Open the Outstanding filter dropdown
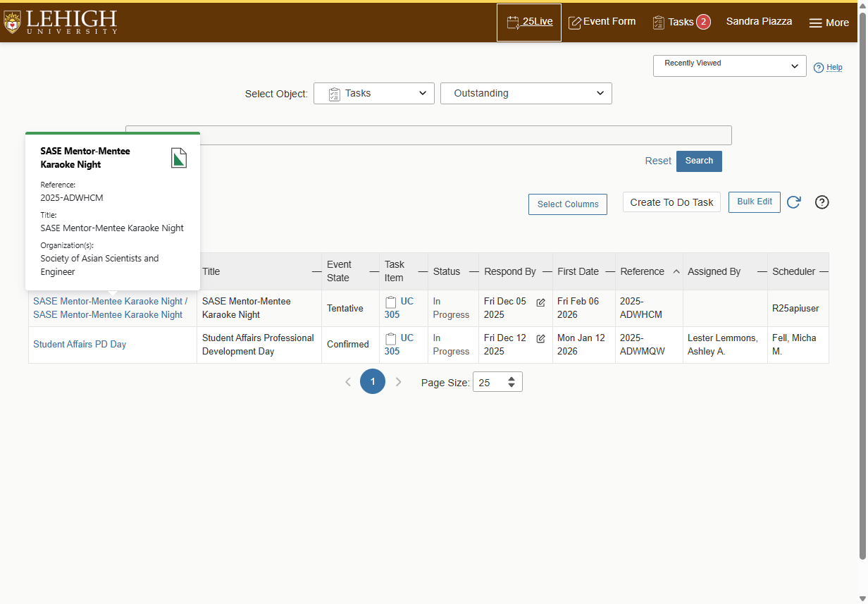The height and width of the screenshot is (604, 868). [526, 93]
